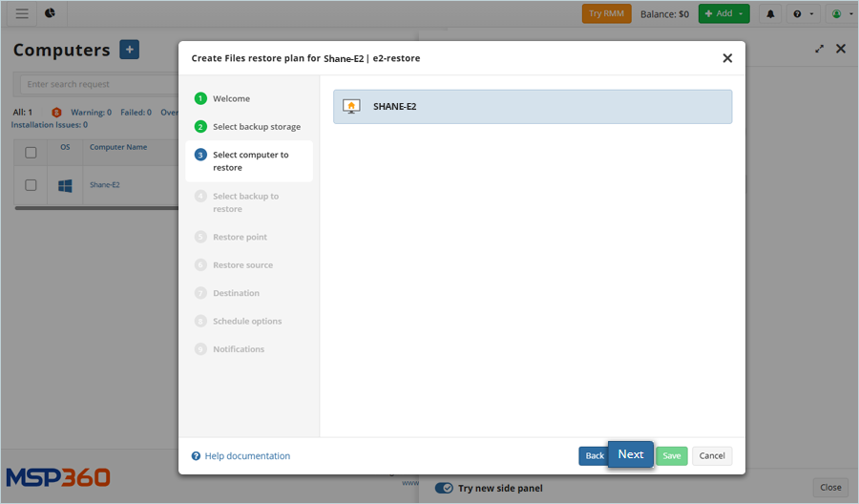The height and width of the screenshot is (504, 859).
Task: Click the add computer plus icon
Action: coord(130,50)
